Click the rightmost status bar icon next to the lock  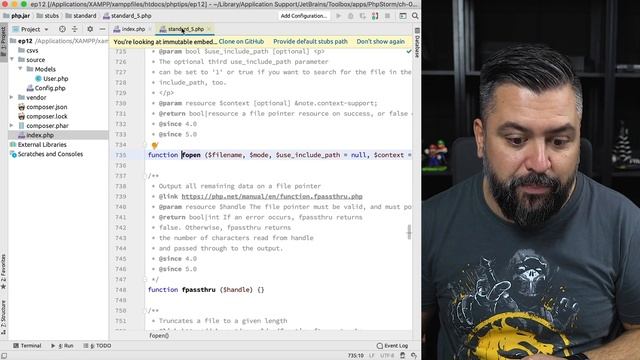coord(414,356)
